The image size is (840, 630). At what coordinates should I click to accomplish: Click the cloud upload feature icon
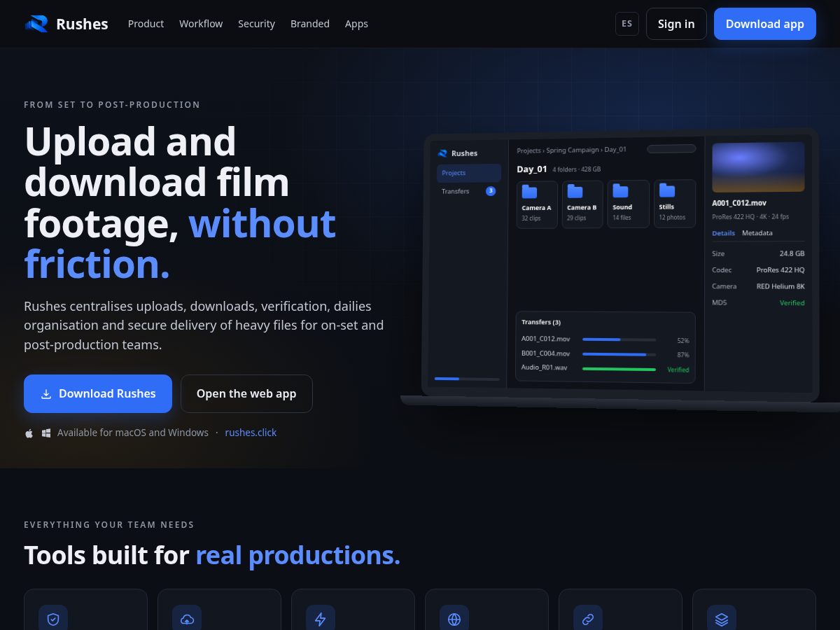pyautogui.click(x=187, y=619)
